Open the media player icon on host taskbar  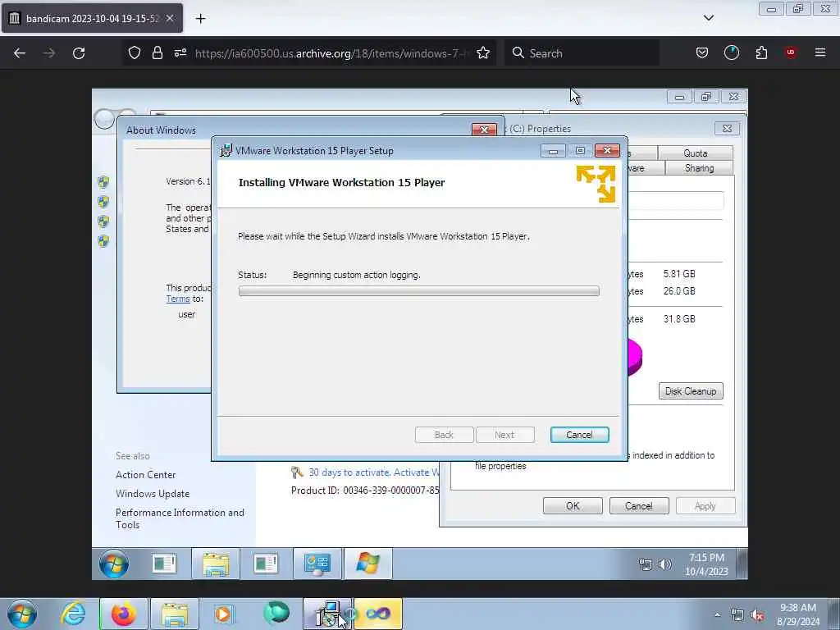click(x=224, y=614)
